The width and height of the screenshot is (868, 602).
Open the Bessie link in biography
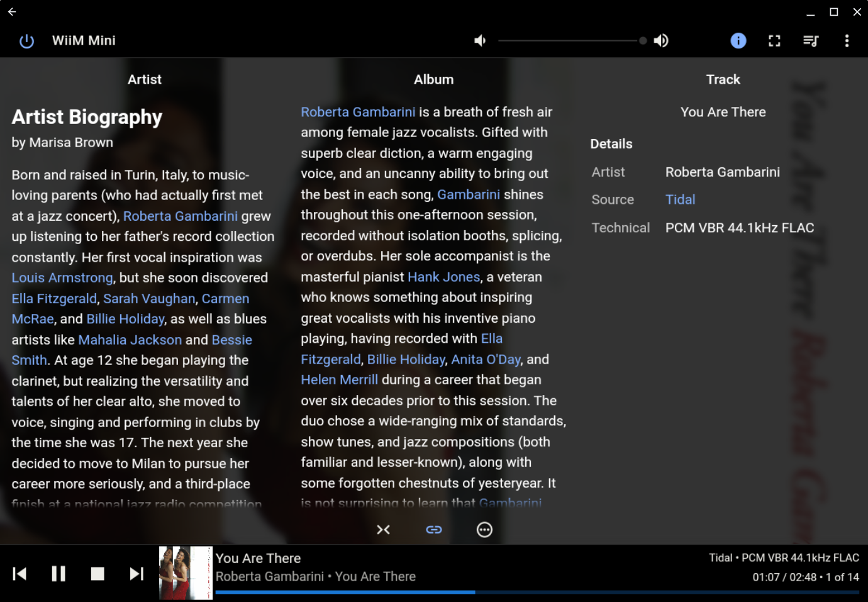pos(232,340)
